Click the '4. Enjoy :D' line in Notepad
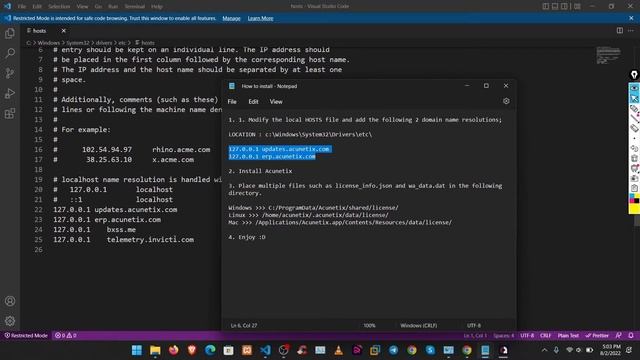Viewport: 640px width, 360px height. [x=247, y=237]
